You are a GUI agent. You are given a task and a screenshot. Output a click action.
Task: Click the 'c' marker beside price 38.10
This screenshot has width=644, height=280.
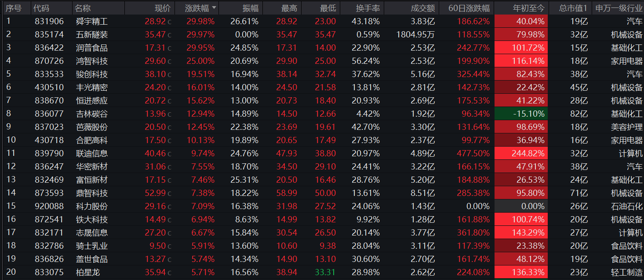pos(170,75)
